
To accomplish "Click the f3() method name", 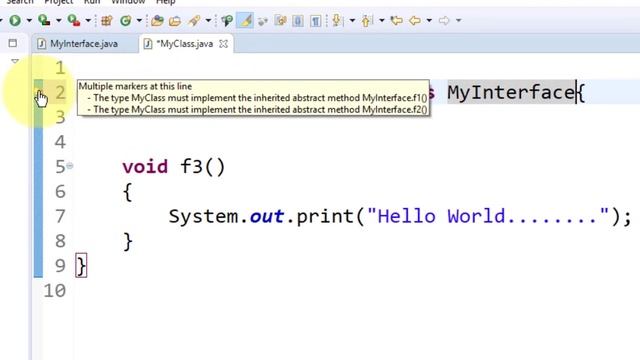I will (203, 167).
